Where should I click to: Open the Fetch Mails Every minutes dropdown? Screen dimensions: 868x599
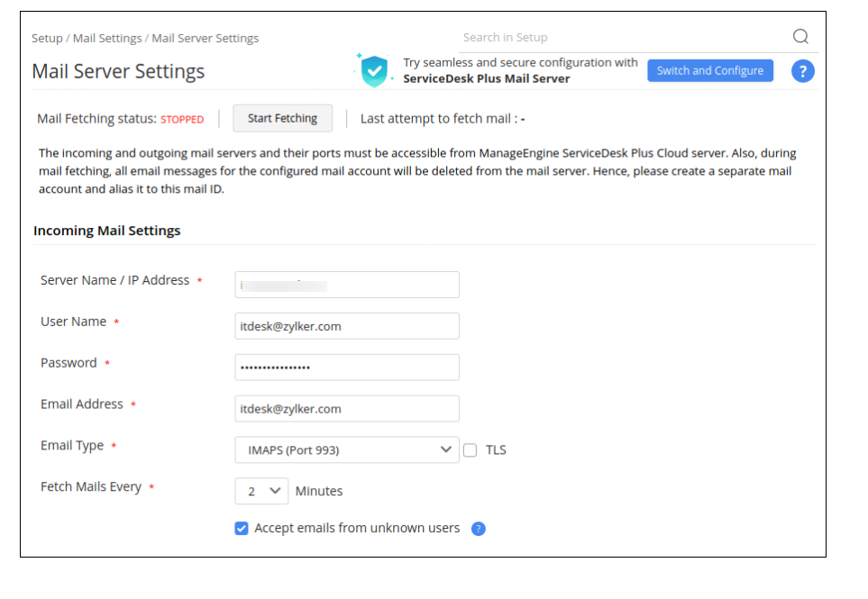261,491
